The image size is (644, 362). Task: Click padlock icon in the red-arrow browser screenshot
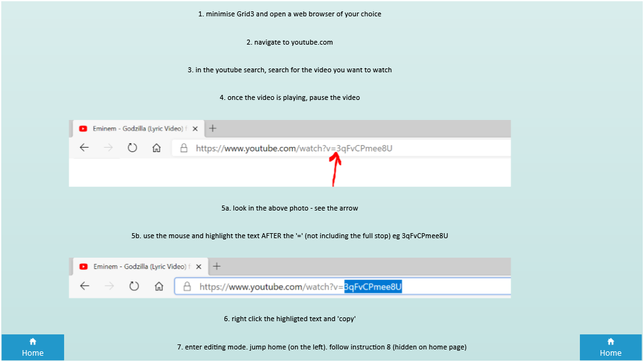click(184, 148)
